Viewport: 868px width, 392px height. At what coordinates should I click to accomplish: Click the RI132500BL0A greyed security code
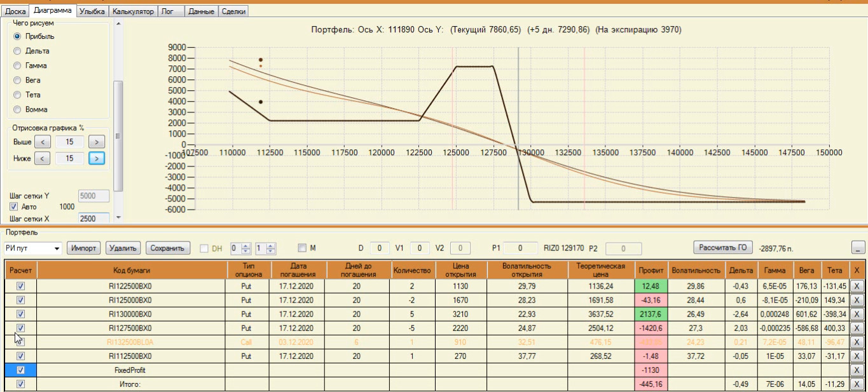130,342
